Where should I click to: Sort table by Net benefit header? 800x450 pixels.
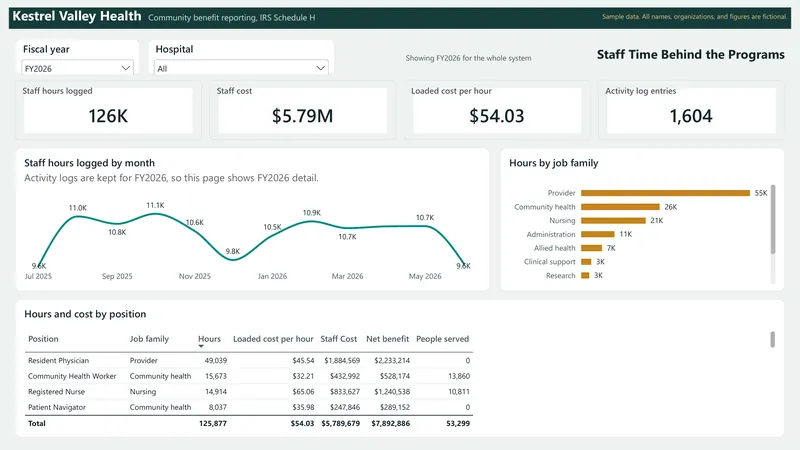(387, 339)
